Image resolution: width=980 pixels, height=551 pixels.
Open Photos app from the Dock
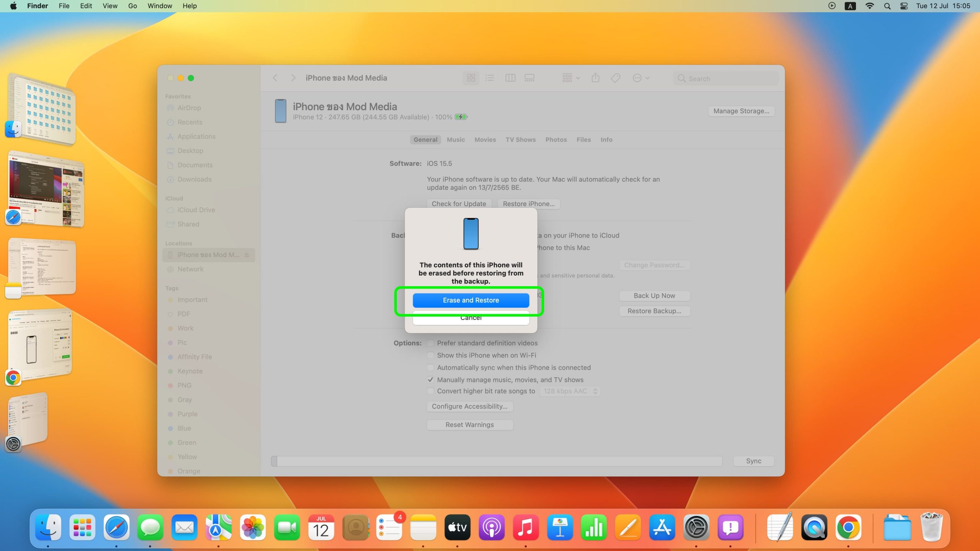253,528
